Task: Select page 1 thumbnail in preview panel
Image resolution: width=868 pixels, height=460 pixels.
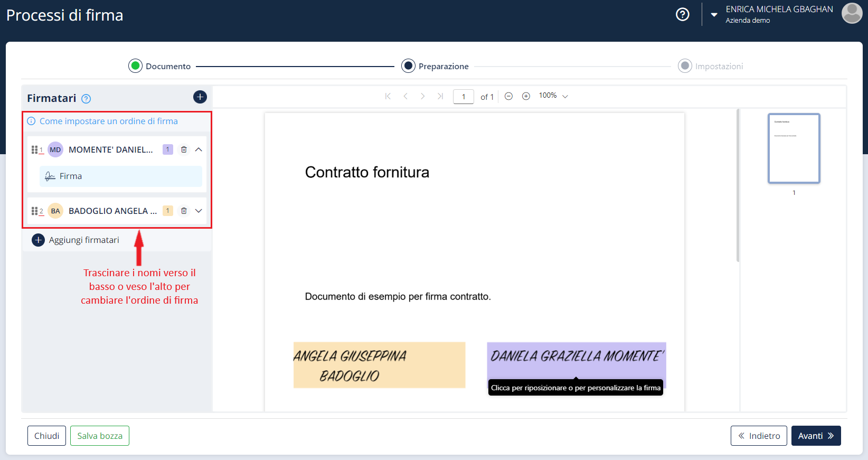Action: coord(794,148)
